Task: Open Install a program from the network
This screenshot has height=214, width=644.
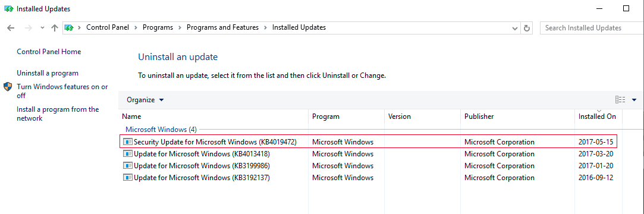Action: pyautogui.click(x=58, y=114)
